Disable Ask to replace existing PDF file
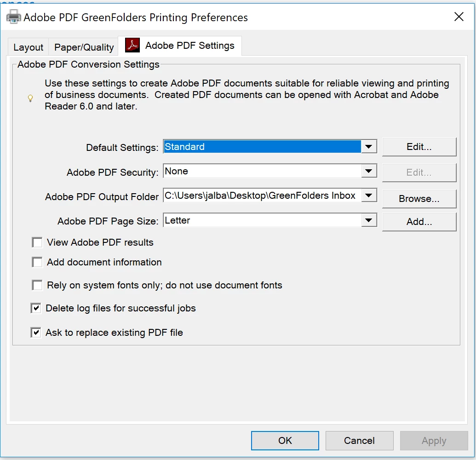 pos(36,333)
